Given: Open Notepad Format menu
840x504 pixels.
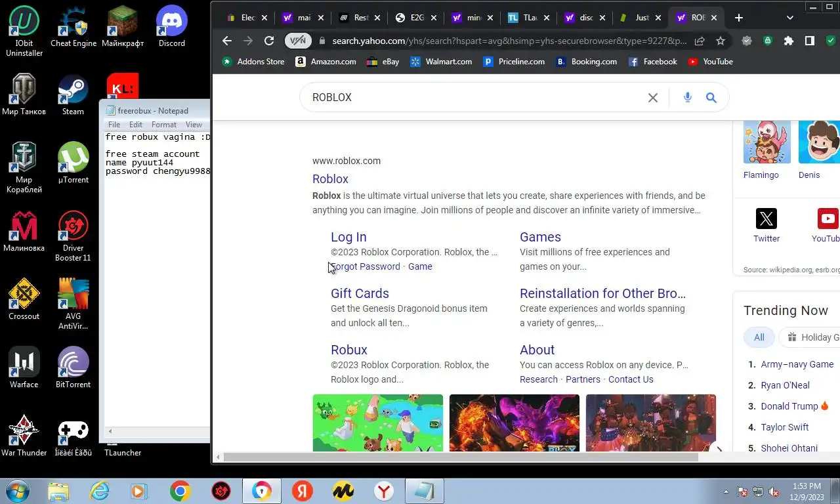Looking at the screenshot, I should coord(164,125).
